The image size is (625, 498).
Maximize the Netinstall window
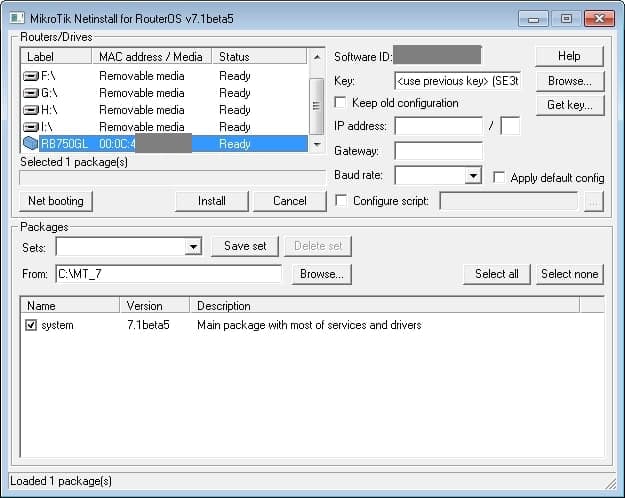(566, 19)
